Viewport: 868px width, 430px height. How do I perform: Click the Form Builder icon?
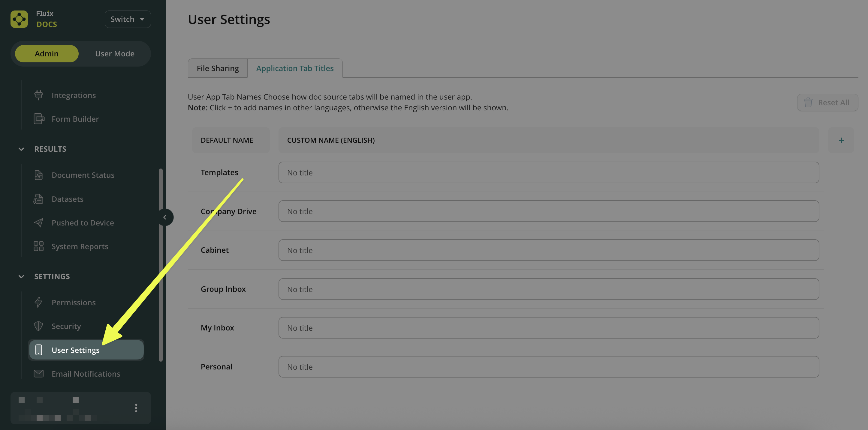39,119
